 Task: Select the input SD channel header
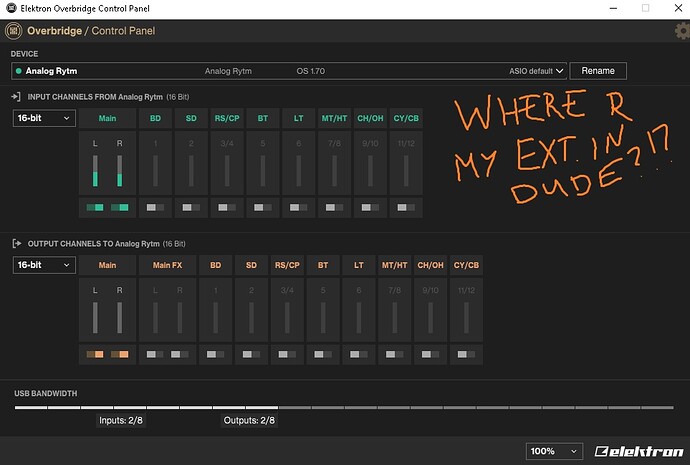coord(190,118)
